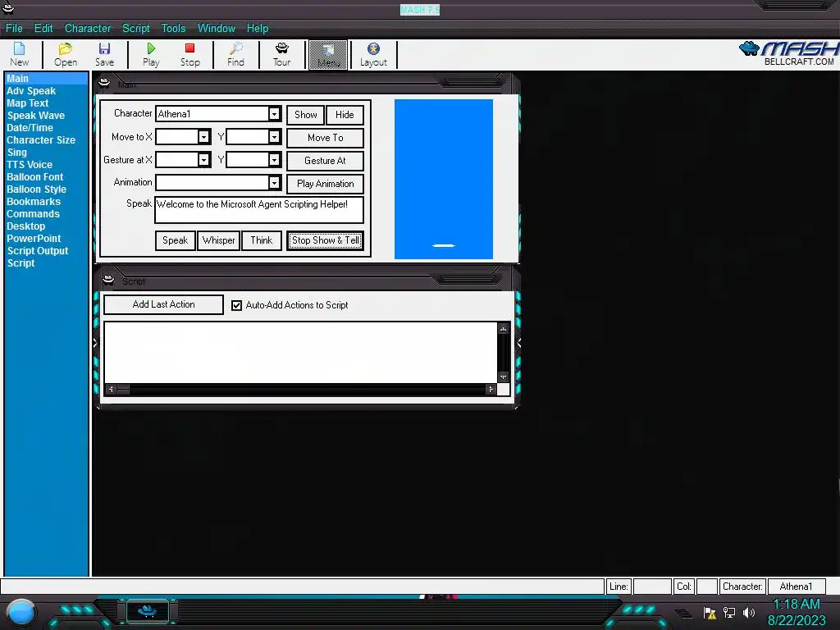The width and height of the screenshot is (840, 630).
Task: Select Commands in the sidebar
Action: tap(33, 214)
